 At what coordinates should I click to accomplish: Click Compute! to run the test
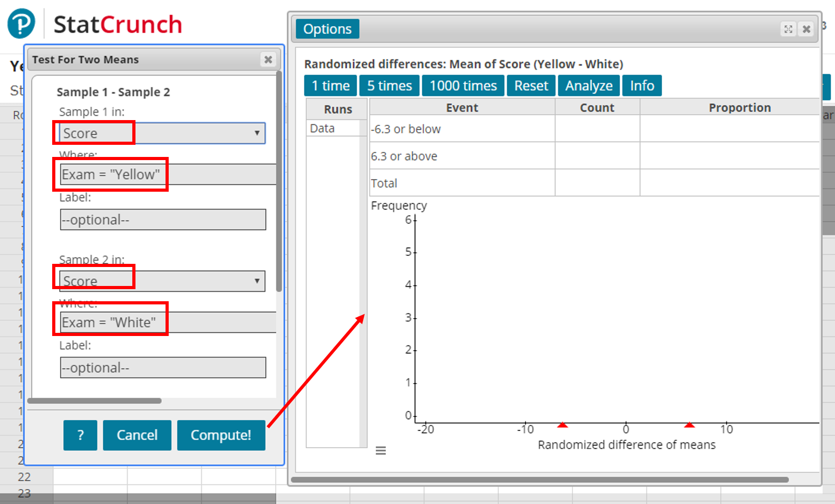[221, 435]
